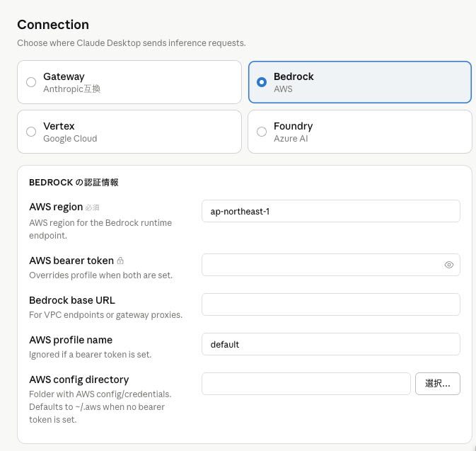Click the "Connection" page heading

click(53, 25)
